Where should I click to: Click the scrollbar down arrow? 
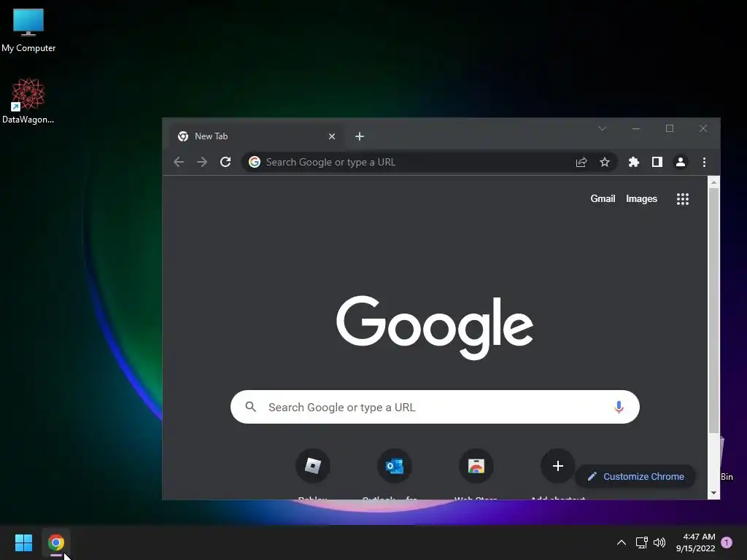click(713, 494)
